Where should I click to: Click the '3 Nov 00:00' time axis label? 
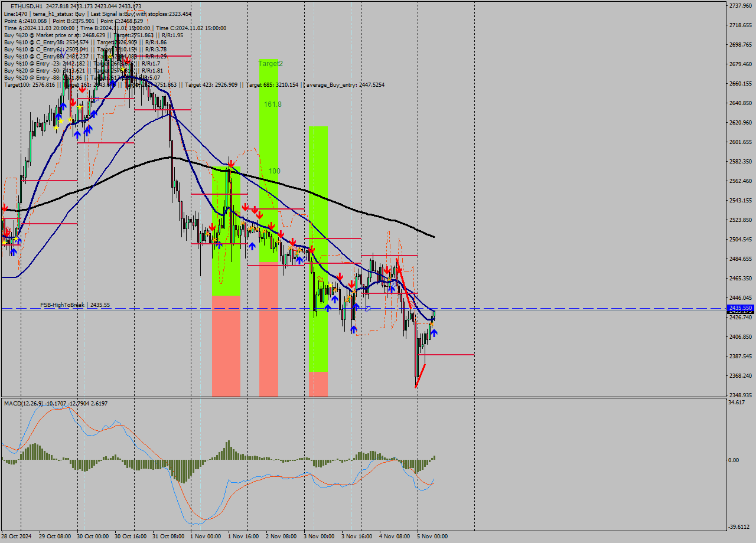point(319,537)
